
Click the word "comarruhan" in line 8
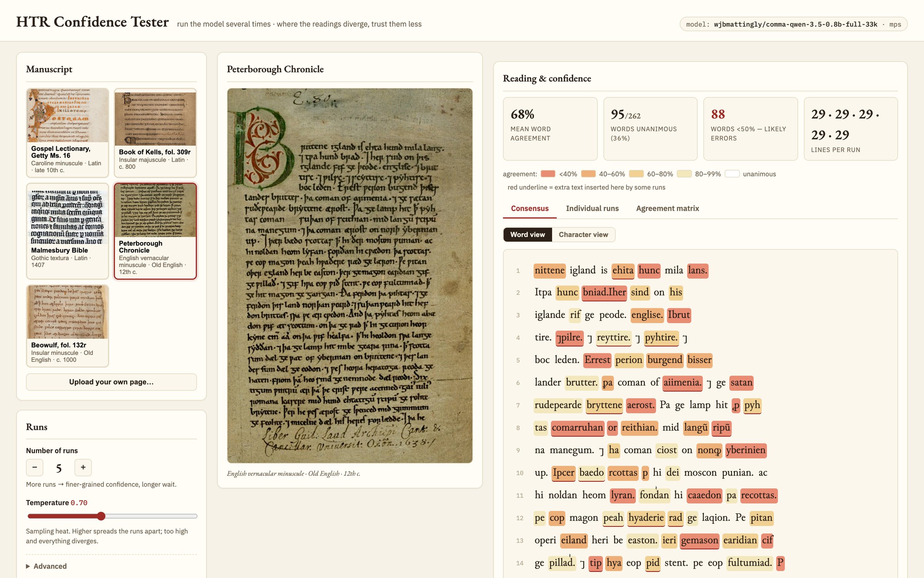point(577,428)
